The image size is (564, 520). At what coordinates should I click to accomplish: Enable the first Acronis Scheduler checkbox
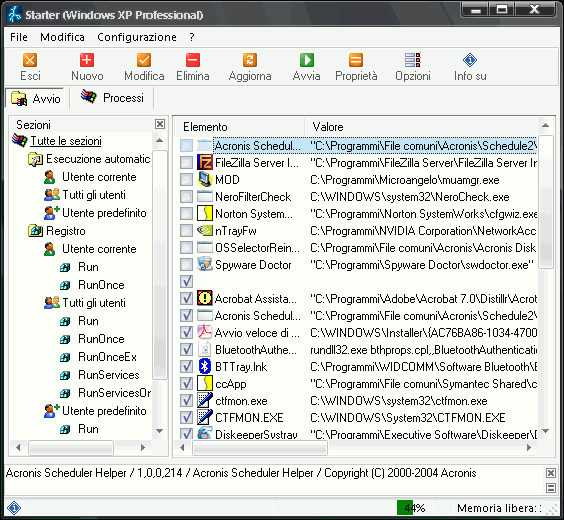tap(186, 146)
